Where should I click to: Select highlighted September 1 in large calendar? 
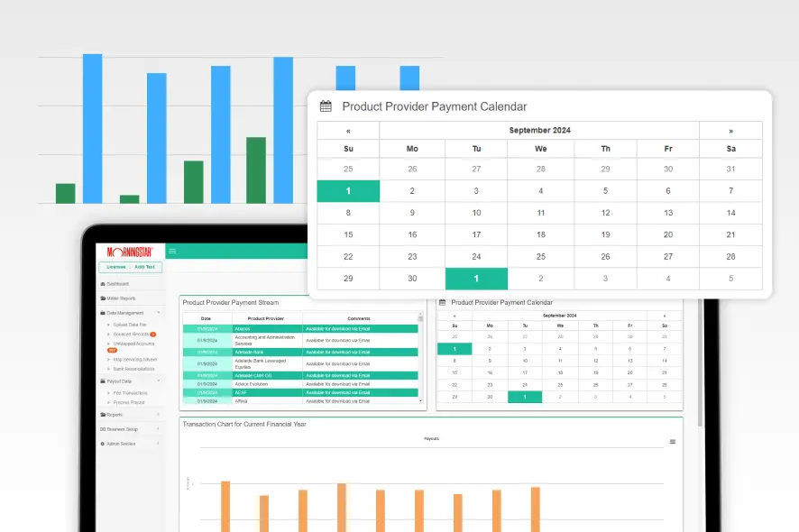point(348,191)
